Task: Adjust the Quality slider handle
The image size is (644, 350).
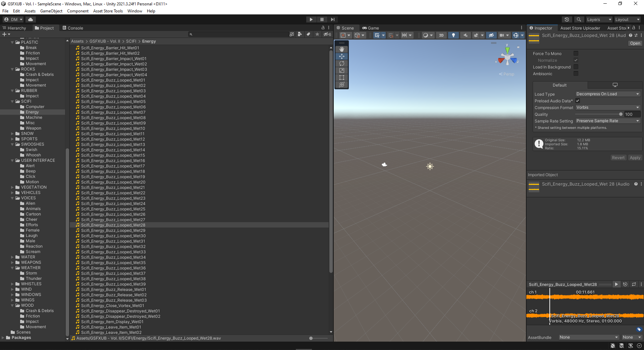Action: pyautogui.click(x=621, y=114)
